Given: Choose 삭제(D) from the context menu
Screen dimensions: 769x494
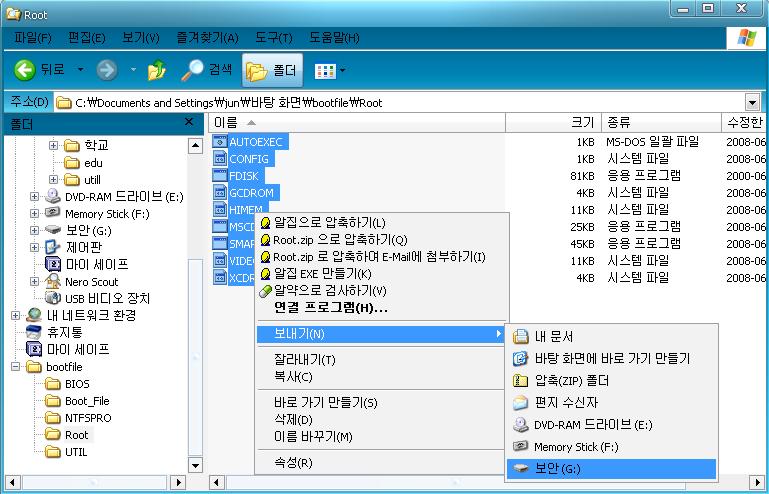Looking at the screenshot, I should (x=293, y=420).
